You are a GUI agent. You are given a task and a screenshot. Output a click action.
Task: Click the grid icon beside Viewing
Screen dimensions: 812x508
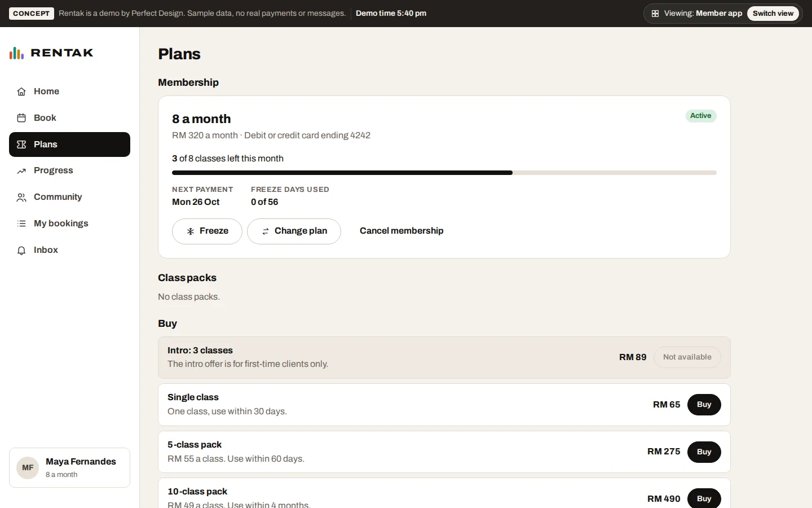click(x=655, y=14)
